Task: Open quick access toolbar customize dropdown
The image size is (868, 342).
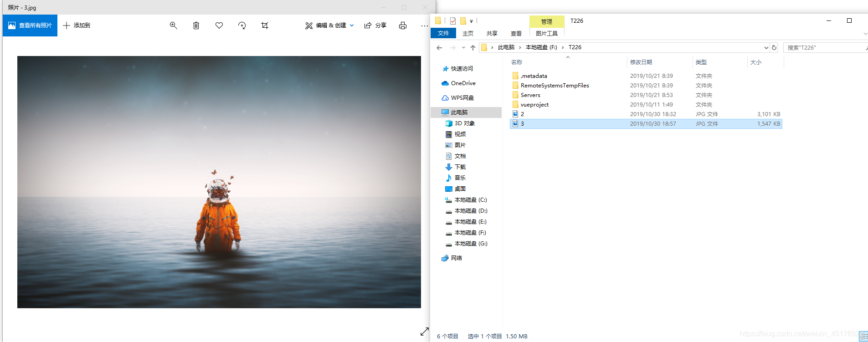Action: coord(471,21)
